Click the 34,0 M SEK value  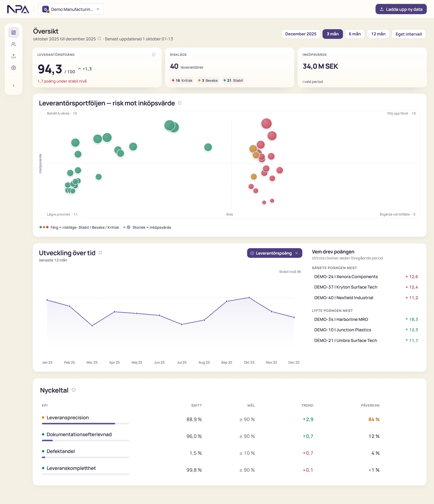pyautogui.click(x=320, y=66)
